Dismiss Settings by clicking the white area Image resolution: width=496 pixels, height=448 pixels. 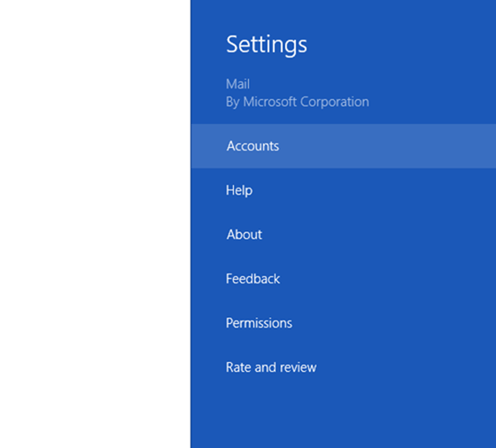click(x=95, y=224)
